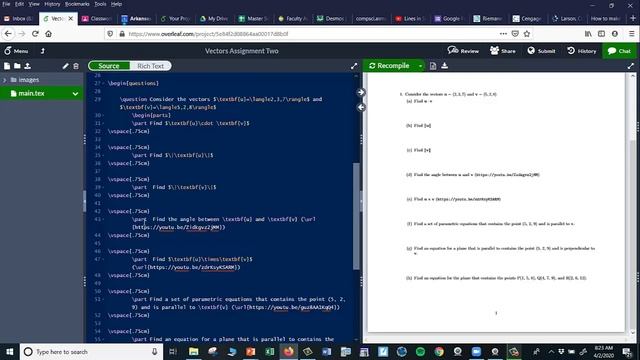Open the Bookmarks menu in Firefox
The width and height of the screenshot is (640, 360).
[77, 4]
